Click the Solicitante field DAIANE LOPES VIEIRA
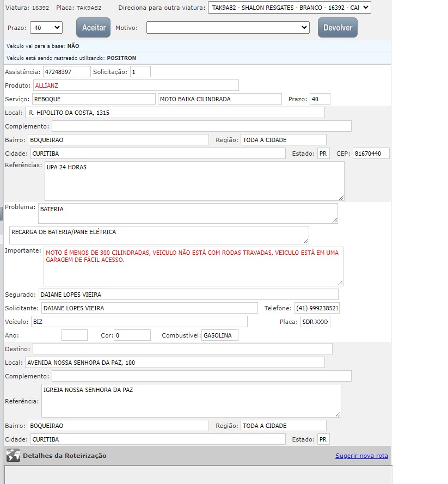This screenshot has height=484, width=448. coord(150,308)
